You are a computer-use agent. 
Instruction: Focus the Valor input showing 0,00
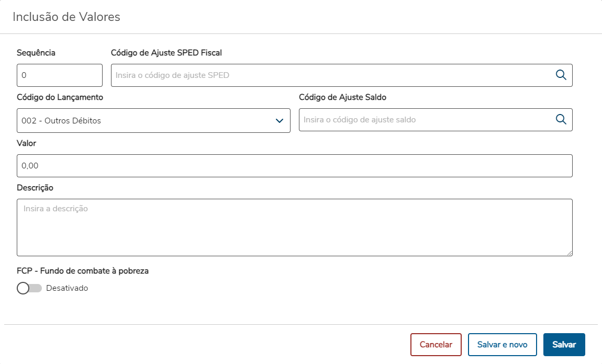[x=294, y=166]
